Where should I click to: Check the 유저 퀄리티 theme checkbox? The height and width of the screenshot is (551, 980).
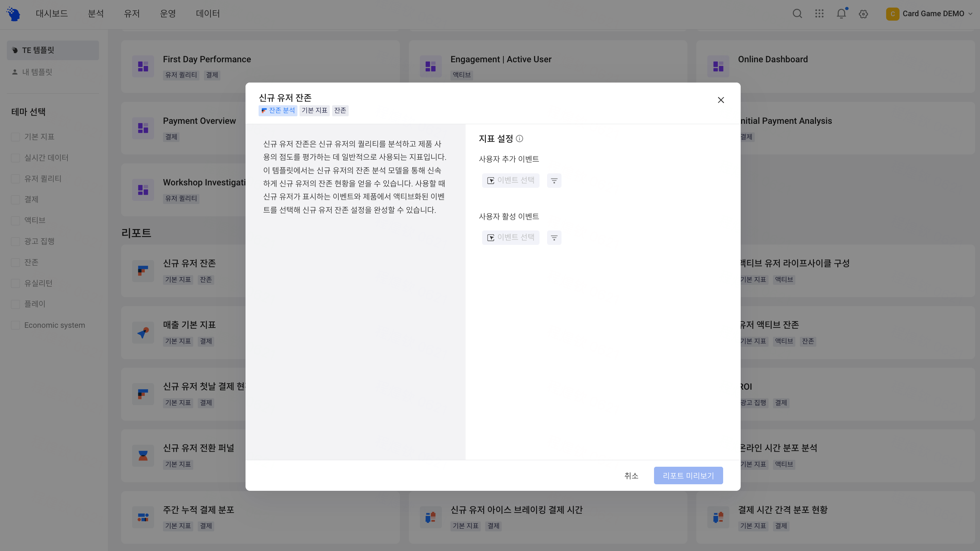pos(15,179)
